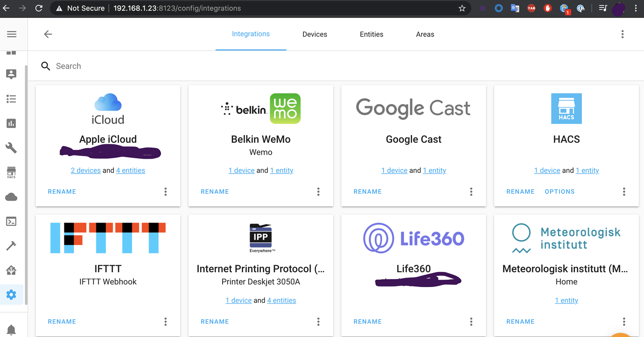The height and width of the screenshot is (337, 644).
Task: Open Apple iCloud '2 devices' link
Action: coord(86,170)
